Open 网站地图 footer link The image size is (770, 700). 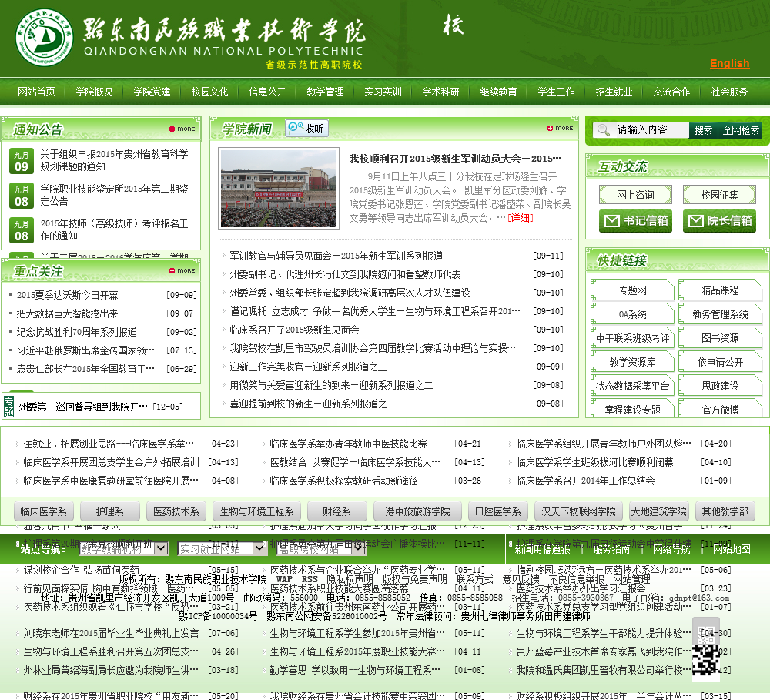coord(731,549)
